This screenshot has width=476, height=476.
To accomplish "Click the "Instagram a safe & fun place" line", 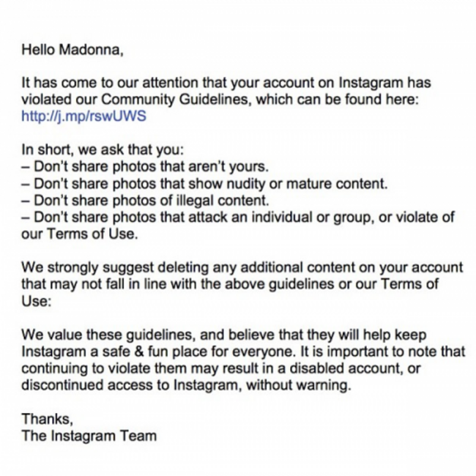I will 243,352.
